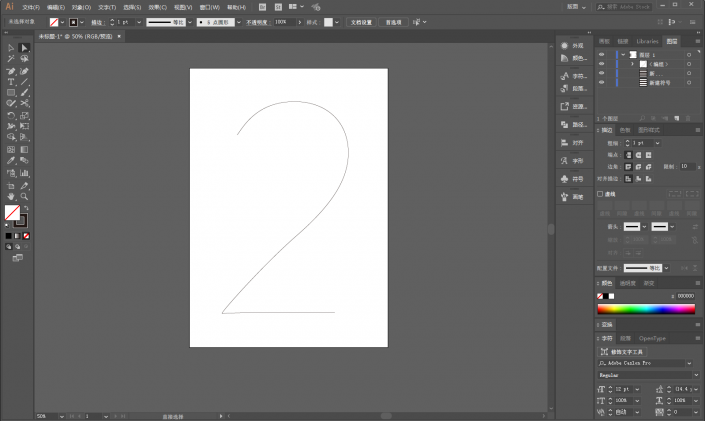The width and height of the screenshot is (705, 421).
Task: Pick a color from the spectrum bar
Action: pyautogui.click(x=646, y=309)
